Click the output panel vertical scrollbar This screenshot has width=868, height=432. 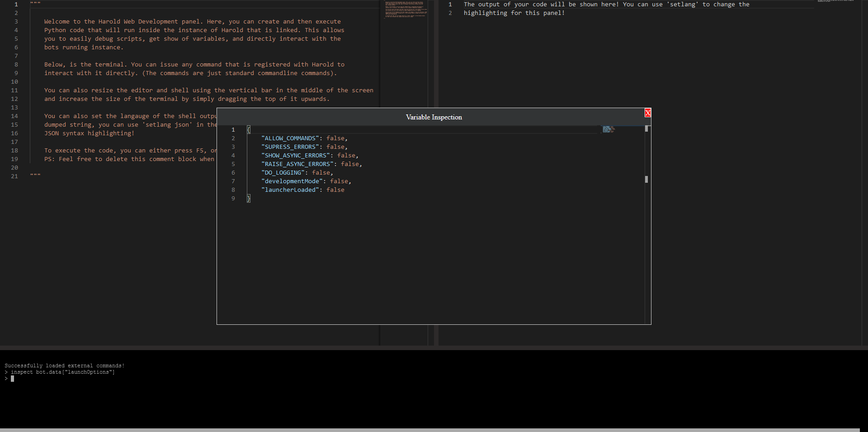[x=864, y=172]
